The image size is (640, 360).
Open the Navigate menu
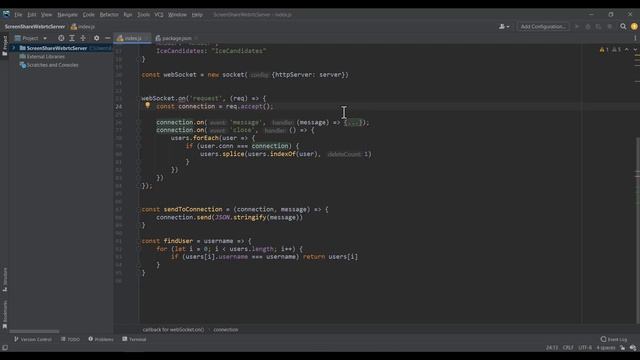click(x=67, y=15)
